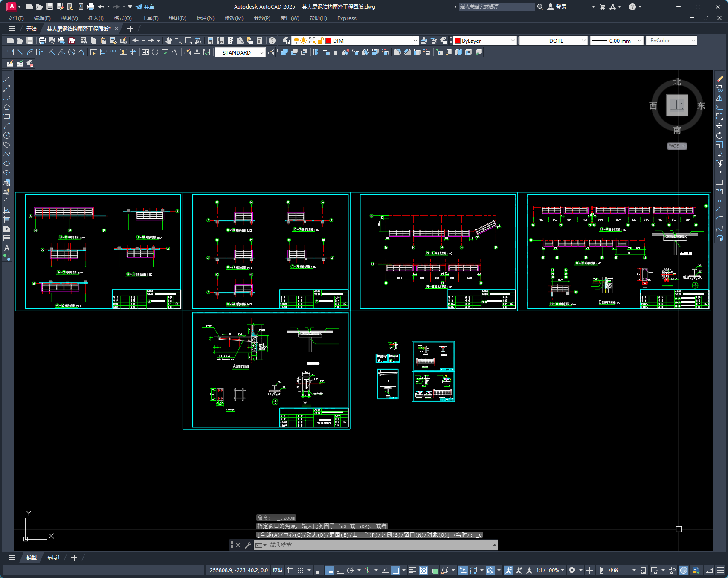Expand the command line history arrow

(x=494, y=545)
